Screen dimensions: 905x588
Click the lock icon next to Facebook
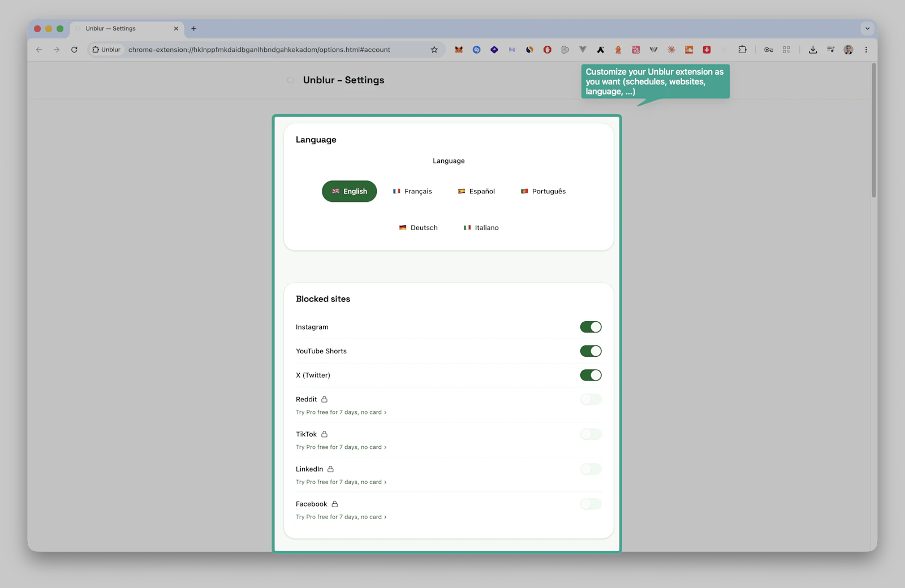(x=334, y=504)
